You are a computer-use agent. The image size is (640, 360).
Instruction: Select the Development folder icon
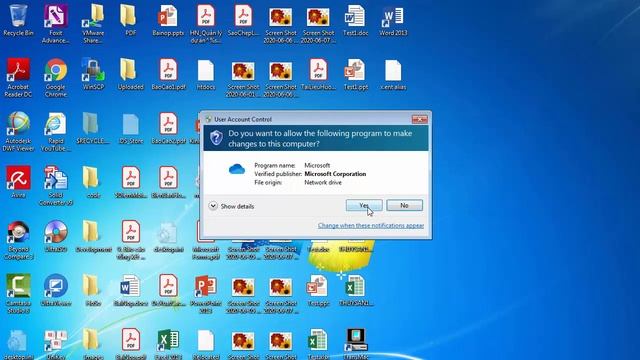pyautogui.click(x=93, y=236)
